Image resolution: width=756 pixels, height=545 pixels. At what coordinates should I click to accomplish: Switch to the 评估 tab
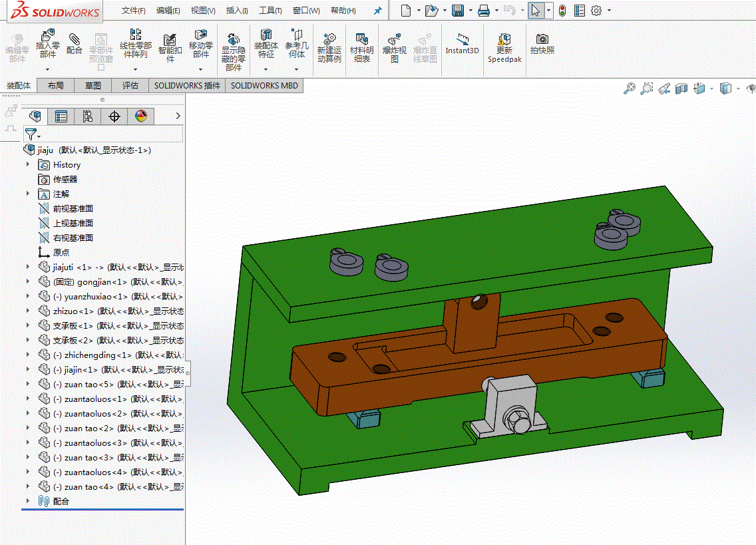pos(130,85)
